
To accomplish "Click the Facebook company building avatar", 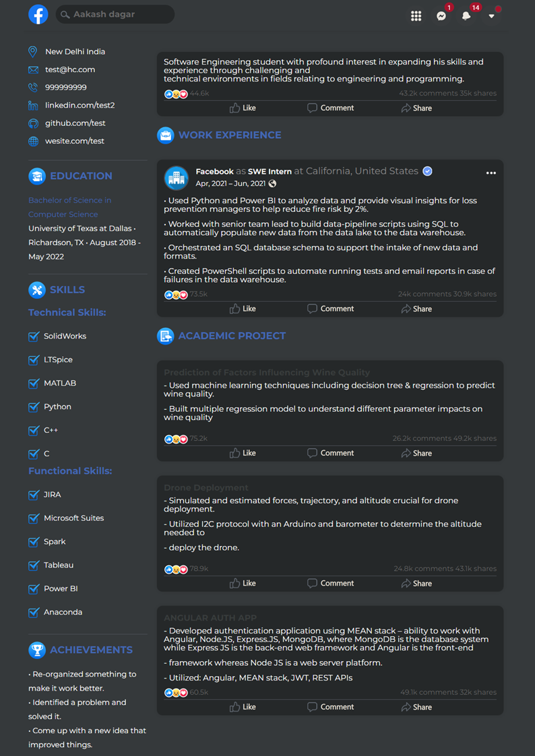I will pyautogui.click(x=176, y=178).
